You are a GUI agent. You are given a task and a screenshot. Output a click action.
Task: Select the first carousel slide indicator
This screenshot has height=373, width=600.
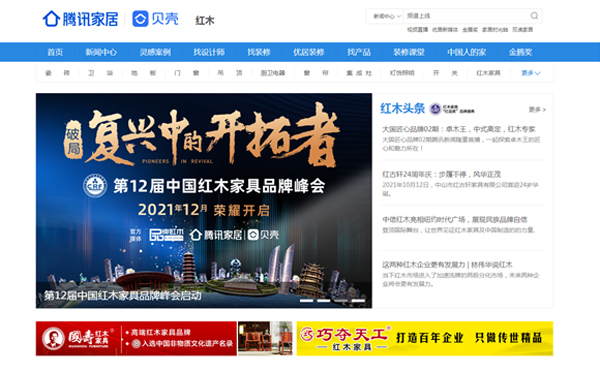(306, 301)
